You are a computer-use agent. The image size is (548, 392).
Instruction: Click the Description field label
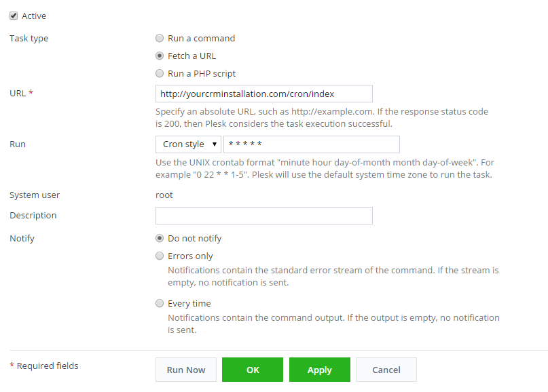33,216
